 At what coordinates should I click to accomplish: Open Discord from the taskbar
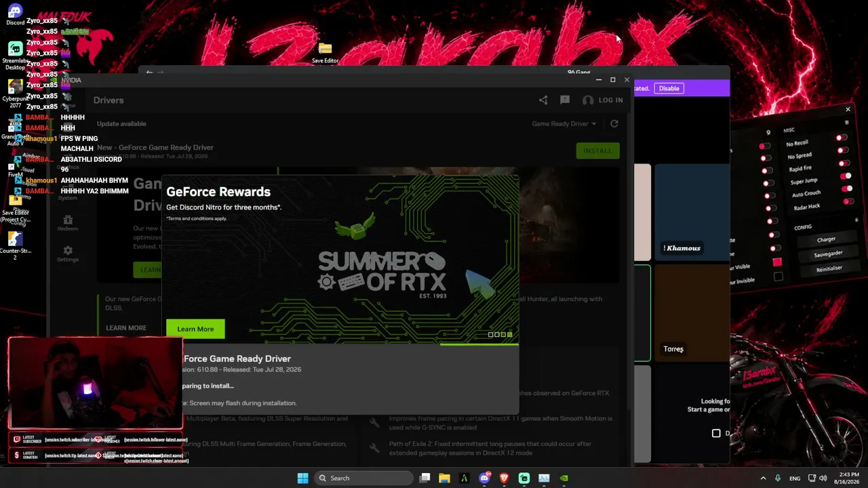coord(484,478)
